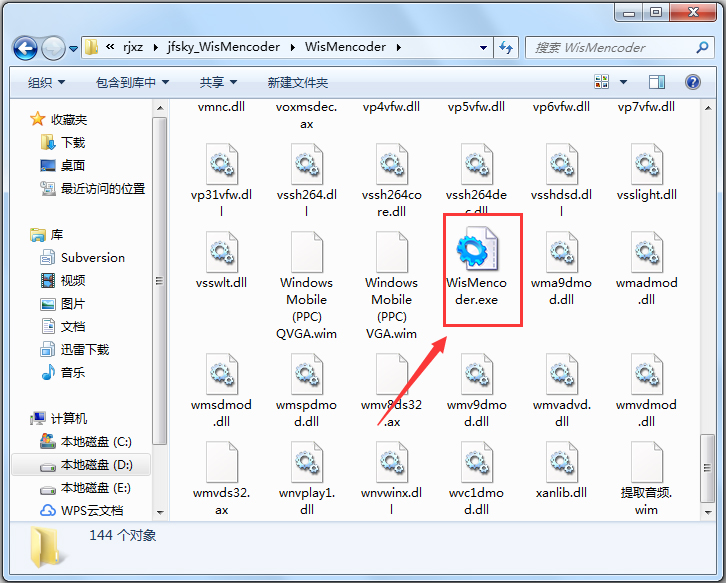Change view with the view mode icon
The height and width of the screenshot is (583, 726).
click(601, 82)
